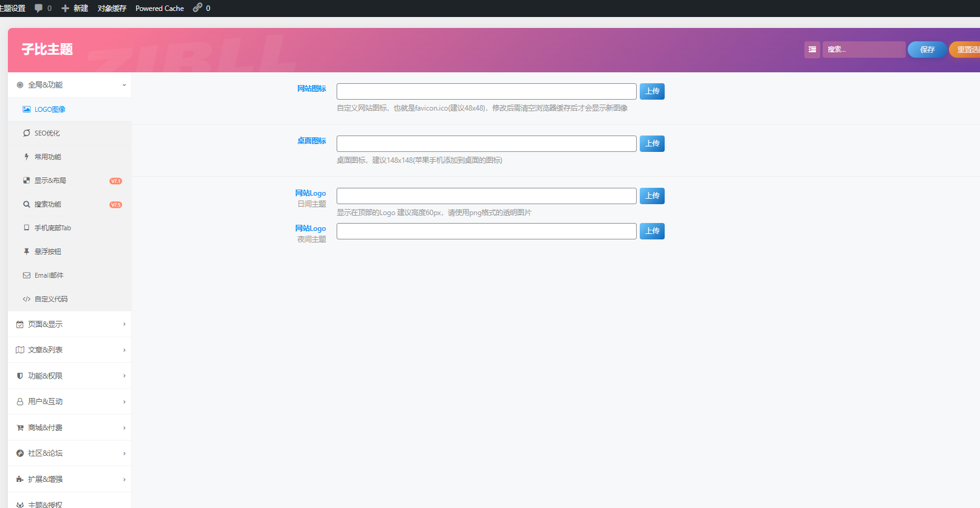Click the lightning bolt icon for 常用功能
Image resolution: width=980 pixels, height=508 pixels.
[27, 157]
